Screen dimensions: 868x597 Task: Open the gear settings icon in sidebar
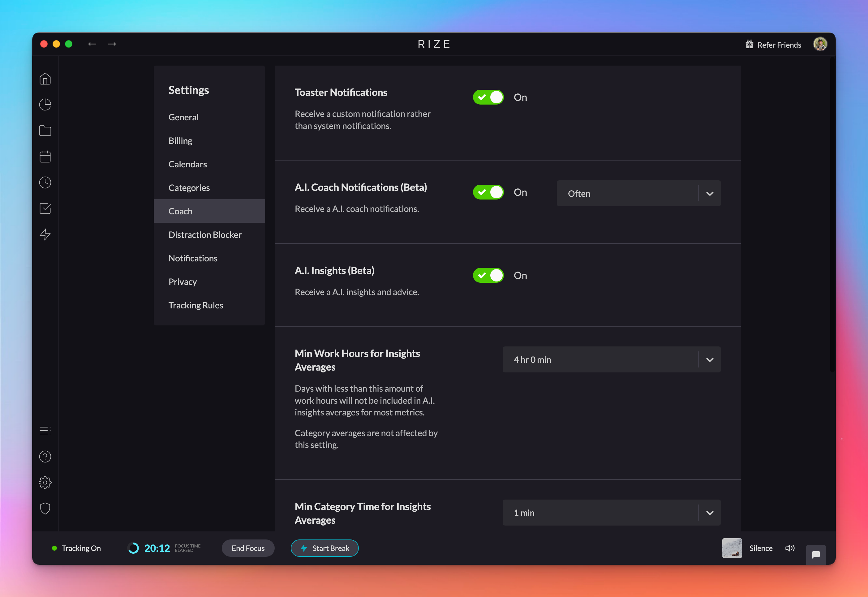(45, 483)
